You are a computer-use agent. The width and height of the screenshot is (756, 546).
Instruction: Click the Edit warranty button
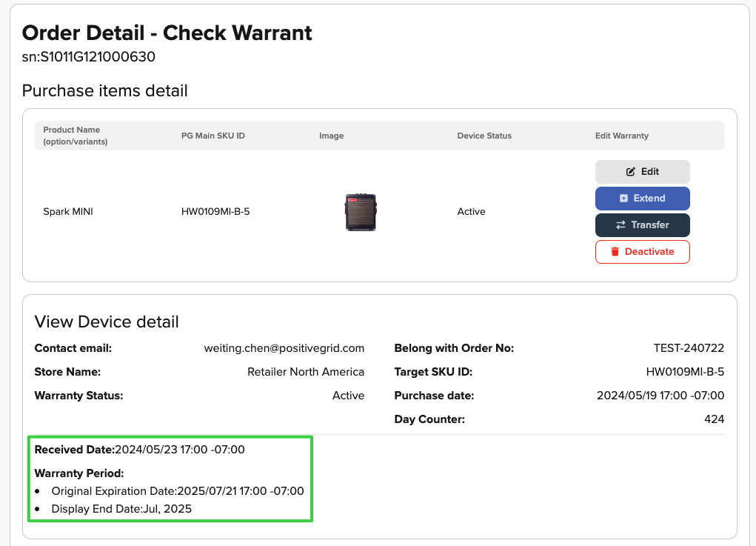coord(642,172)
